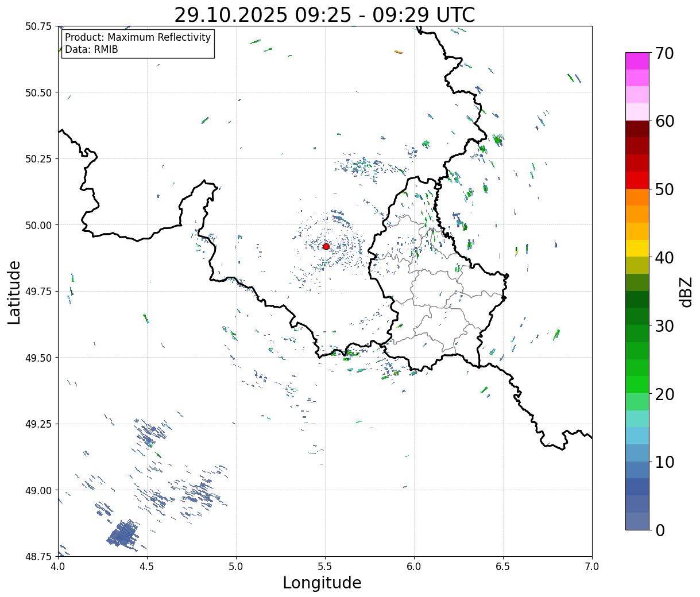Click the latitude tick label 49.00
700x597 pixels.
(x=38, y=490)
